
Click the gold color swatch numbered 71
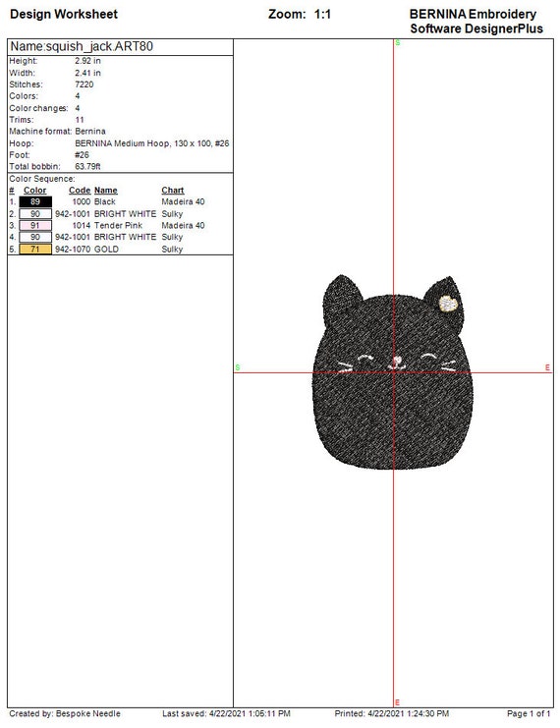35,249
